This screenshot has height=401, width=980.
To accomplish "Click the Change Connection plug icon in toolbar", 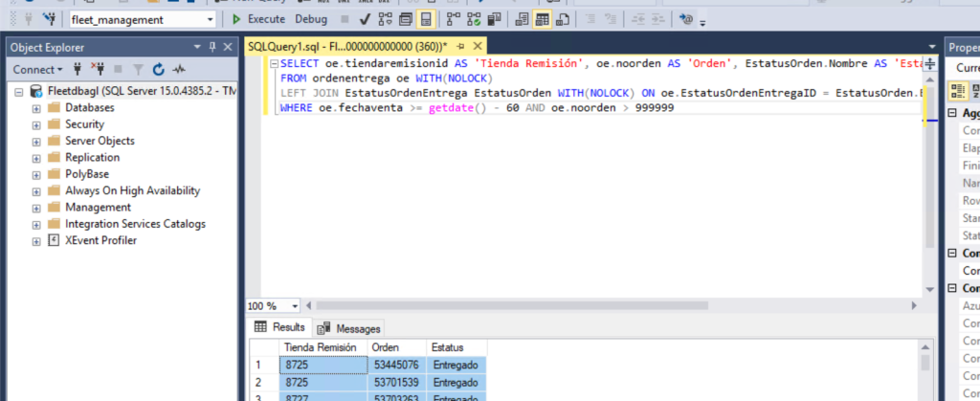I will click(x=49, y=19).
